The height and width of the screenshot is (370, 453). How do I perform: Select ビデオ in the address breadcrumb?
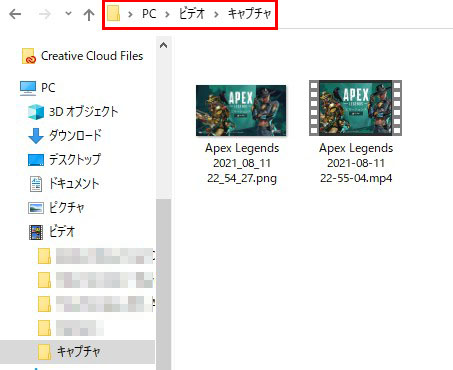[192, 14]
